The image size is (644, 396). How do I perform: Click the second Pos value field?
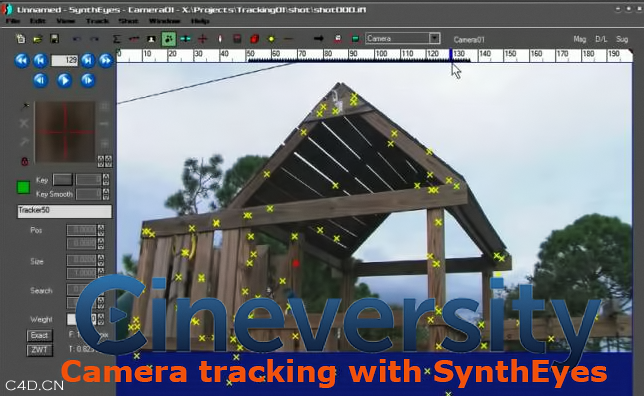point(82,244)
